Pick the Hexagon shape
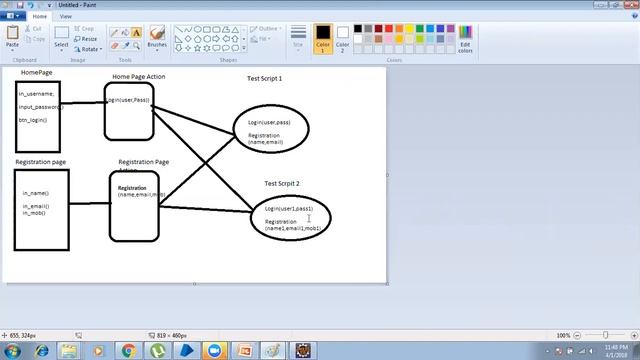The width and height of the screenshot is (640, 360). 207,39
